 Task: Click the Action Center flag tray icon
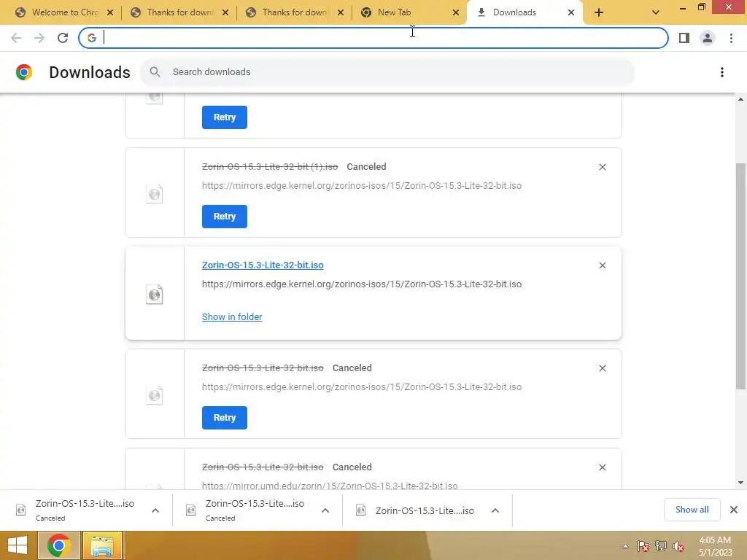643,546
